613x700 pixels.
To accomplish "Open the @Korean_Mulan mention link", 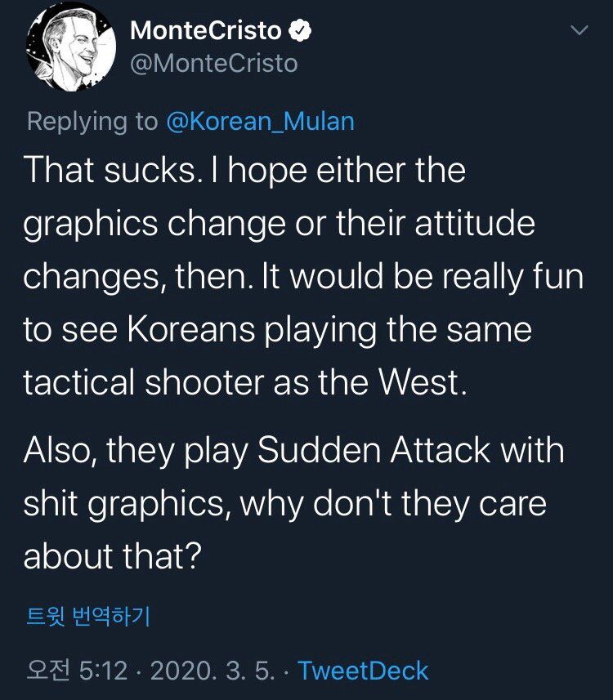I will coord(260,121).
